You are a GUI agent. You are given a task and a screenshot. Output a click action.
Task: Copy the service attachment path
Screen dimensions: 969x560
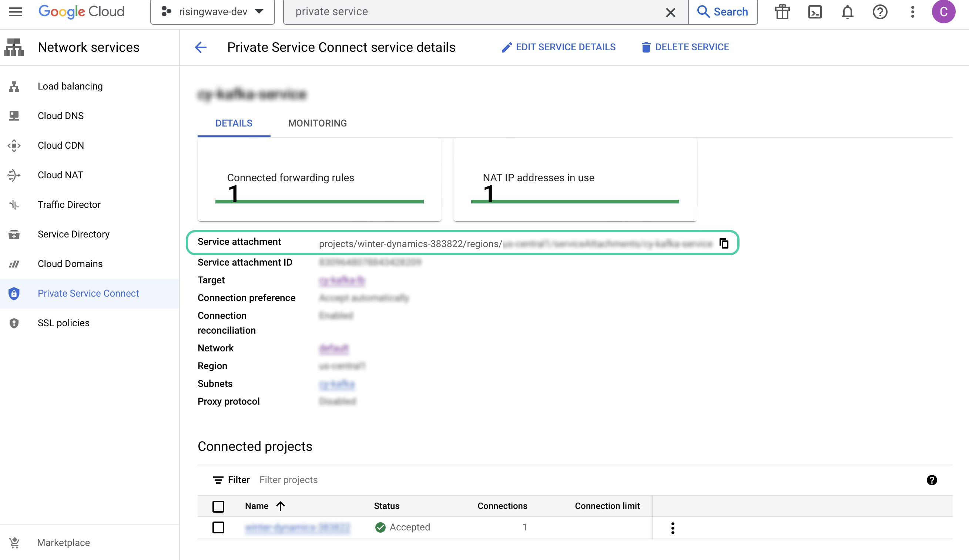pos(724,243)
